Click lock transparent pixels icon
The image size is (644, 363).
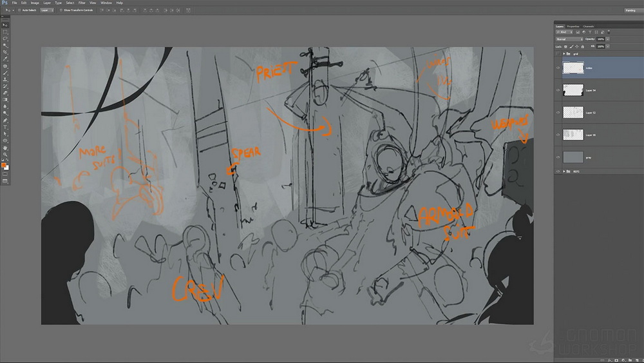point(565,46)
